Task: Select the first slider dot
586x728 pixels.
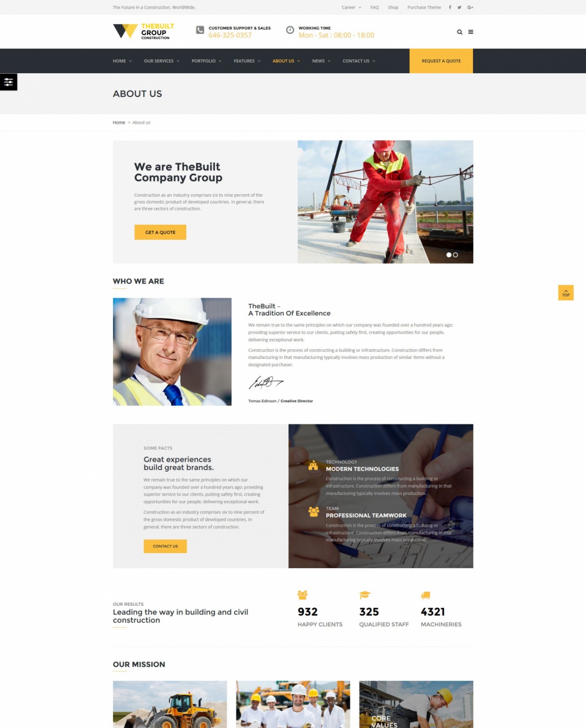Action: pyautogui.click(x=449, y=255)
